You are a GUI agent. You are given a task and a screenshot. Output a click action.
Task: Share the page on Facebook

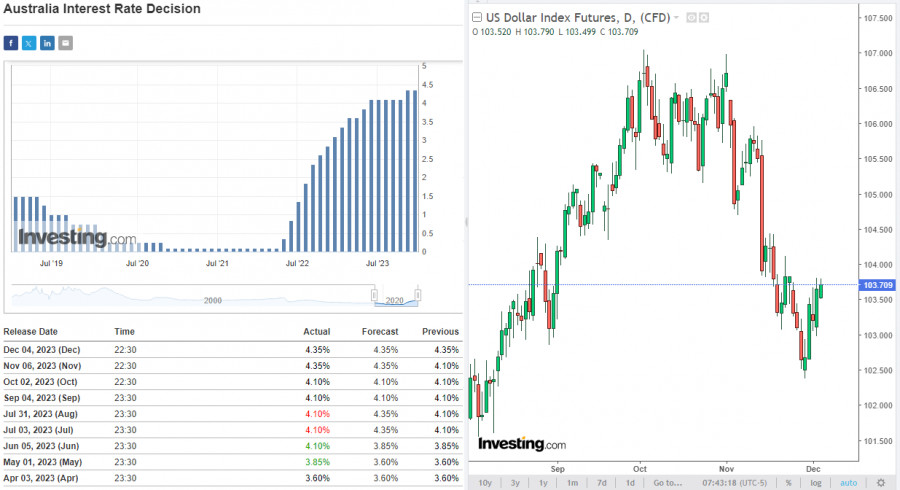coord(11,43)
